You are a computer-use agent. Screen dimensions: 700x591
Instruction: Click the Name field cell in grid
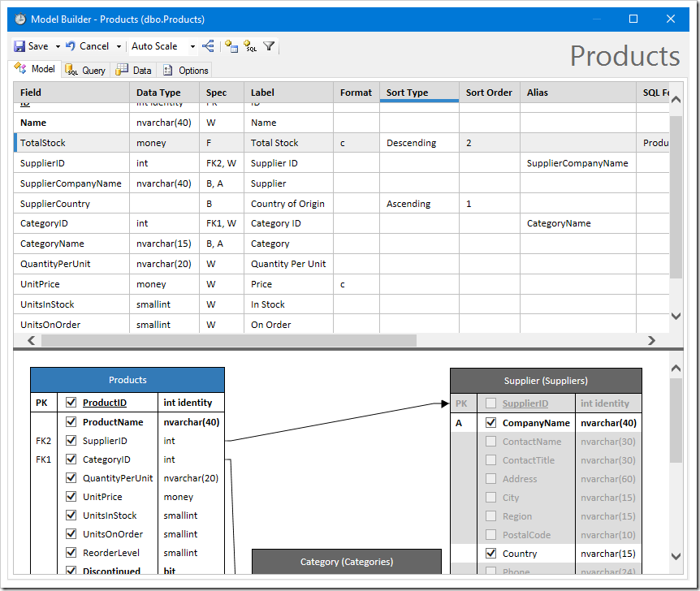(x=71, y=123)
